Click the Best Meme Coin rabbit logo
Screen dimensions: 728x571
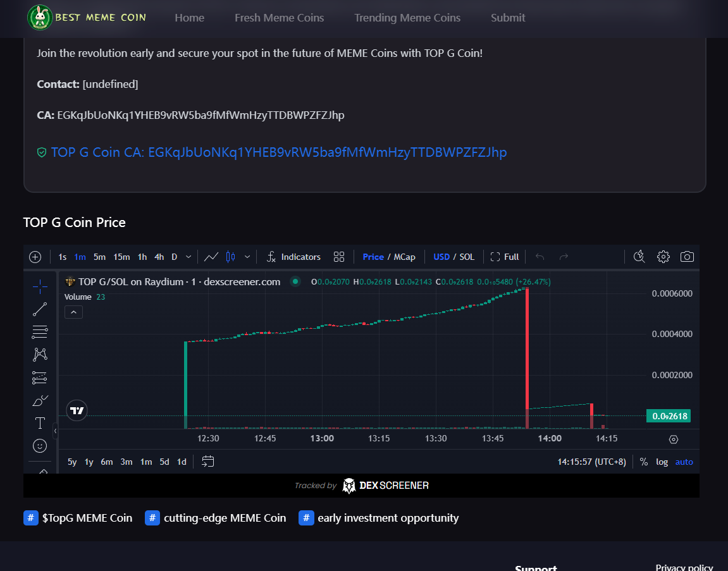coord(40,18)
